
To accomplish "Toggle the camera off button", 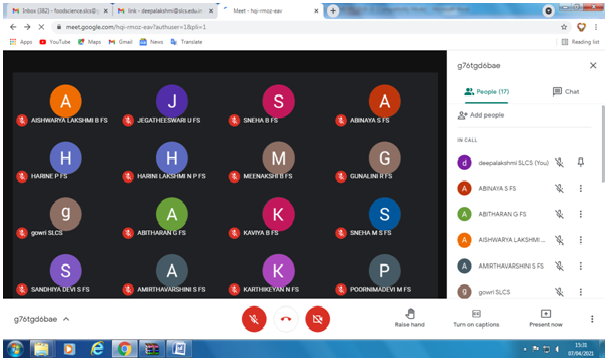I will 317,319.
